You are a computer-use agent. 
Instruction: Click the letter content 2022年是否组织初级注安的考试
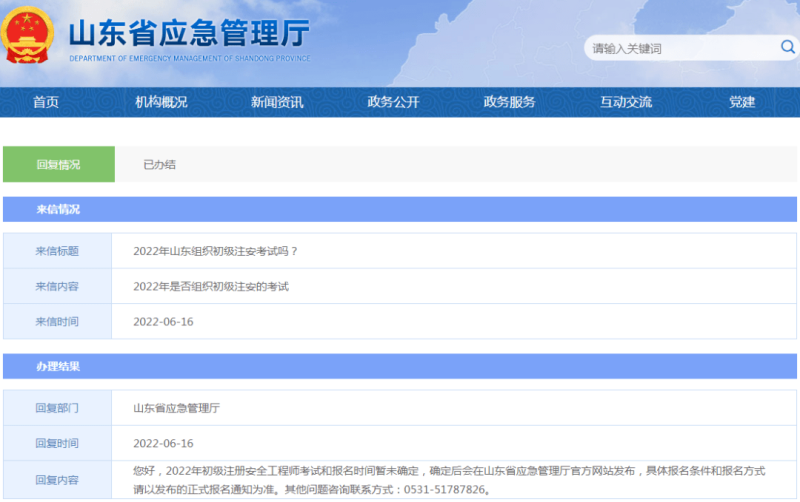pyautogui.click(x=210, y=286)
